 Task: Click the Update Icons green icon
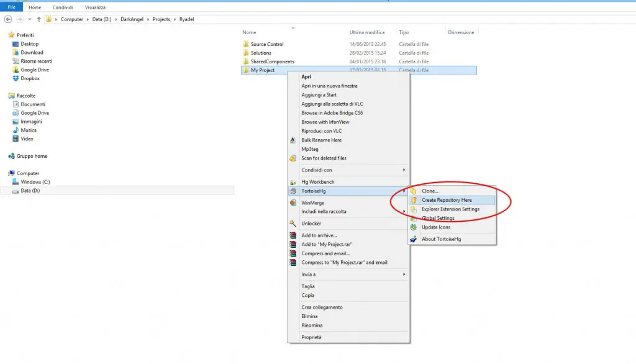tap(413, 227)
